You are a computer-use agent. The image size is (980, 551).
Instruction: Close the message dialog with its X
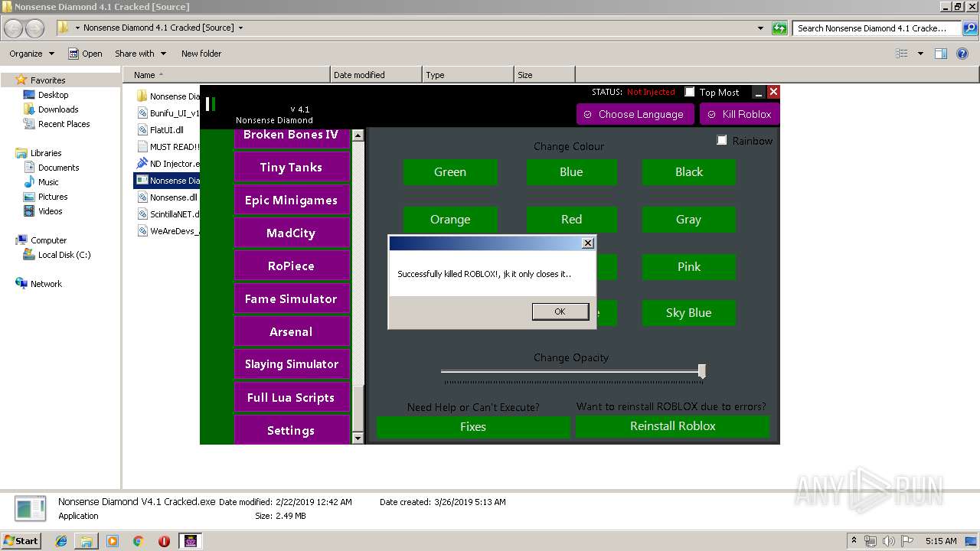pos(587,243)
